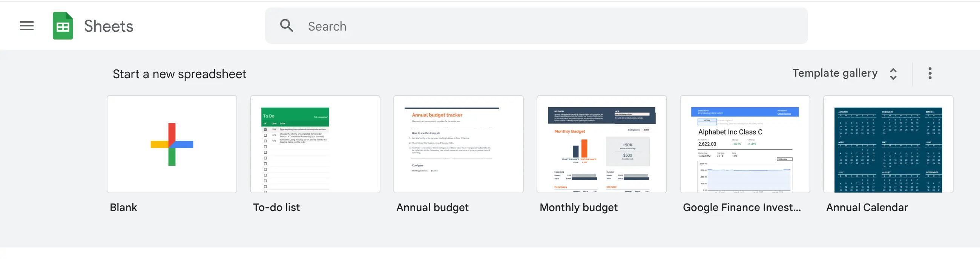
Task: Click the Template gallery chevron arrows
Action: pos(893,73)
